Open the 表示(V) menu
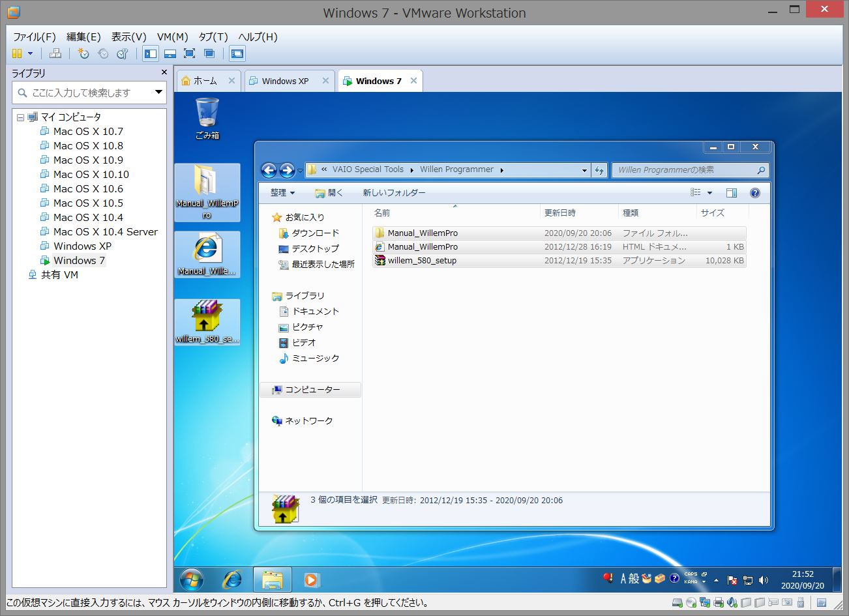The image size is (849, 616). (x=129, y=37)
